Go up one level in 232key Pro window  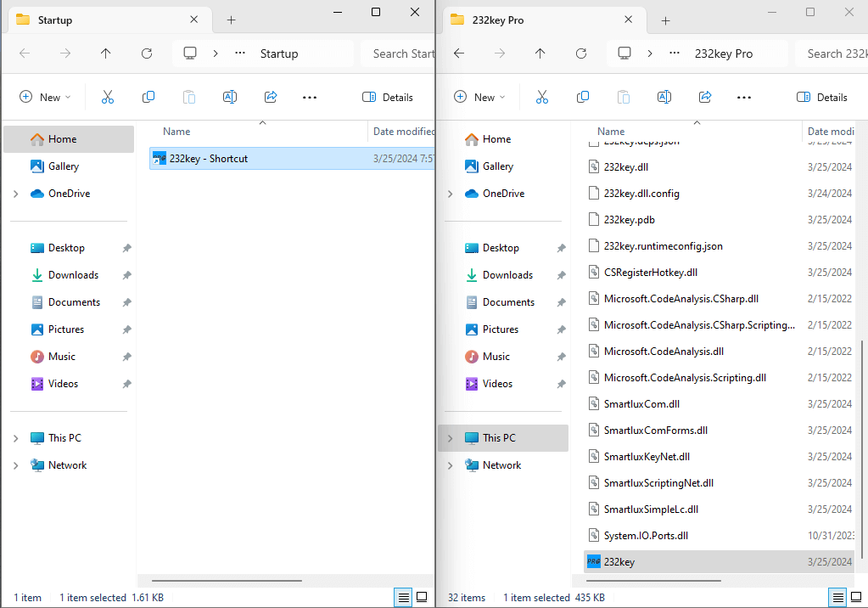540,53
